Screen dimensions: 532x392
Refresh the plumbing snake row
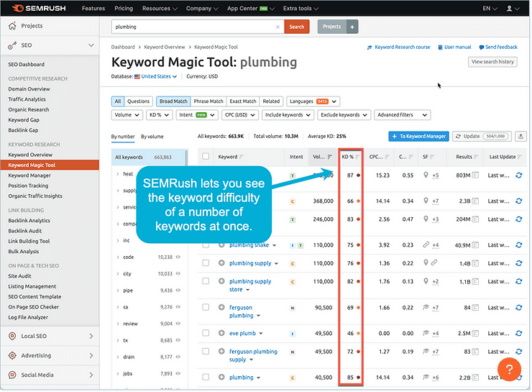pyautogui.click(x=519, y=245)
